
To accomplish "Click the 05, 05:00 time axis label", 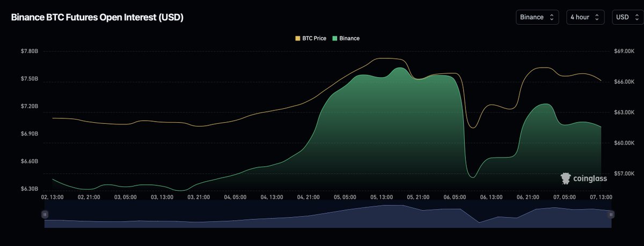I will 345,197.
